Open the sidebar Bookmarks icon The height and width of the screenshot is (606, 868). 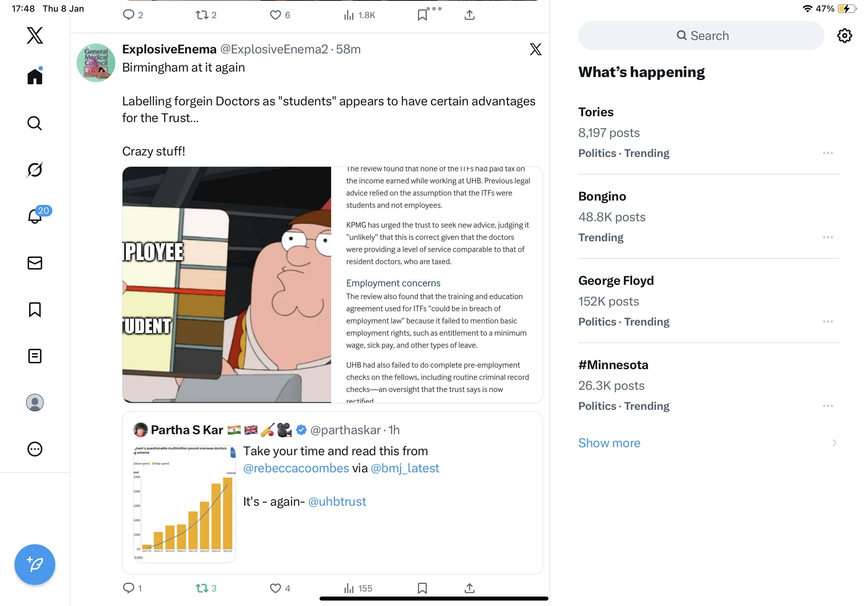(35, 310)
